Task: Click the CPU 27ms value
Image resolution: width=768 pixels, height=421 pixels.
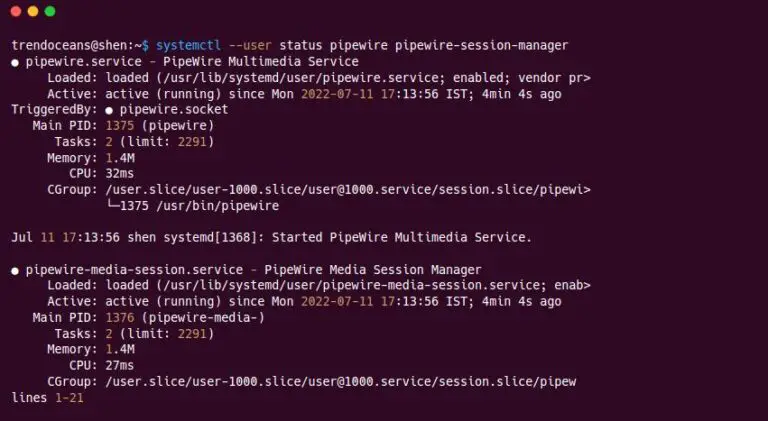Action: coord(118,365)
